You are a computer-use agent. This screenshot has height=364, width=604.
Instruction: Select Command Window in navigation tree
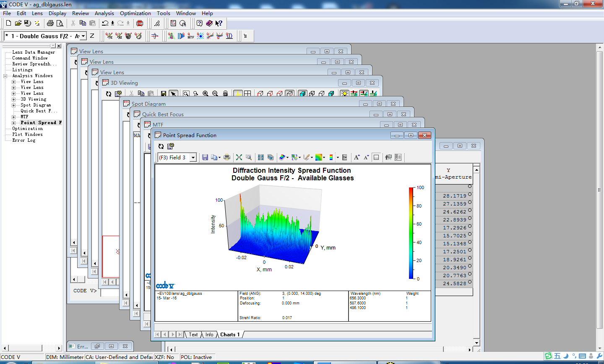point(30,58)
